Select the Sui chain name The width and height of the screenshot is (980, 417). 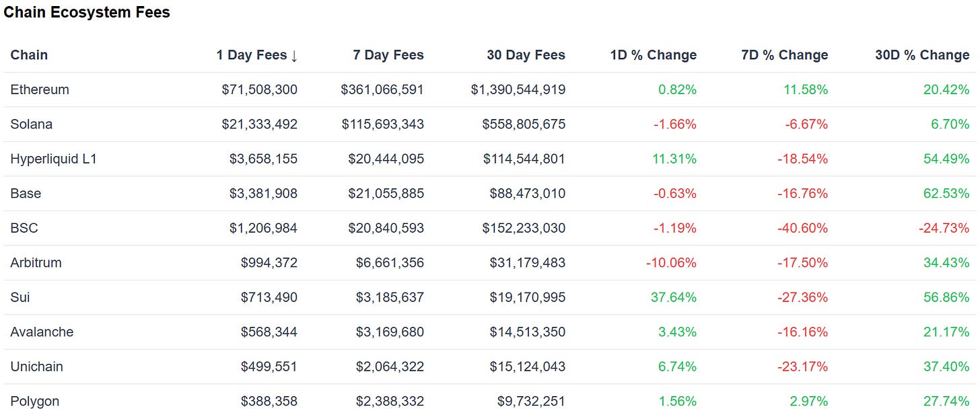20,298
